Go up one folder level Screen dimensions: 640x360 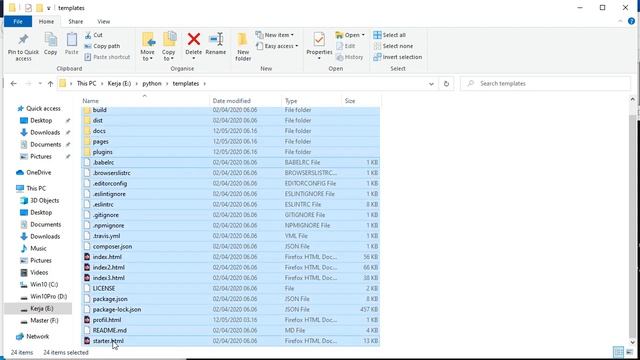(x=50, y=84)
